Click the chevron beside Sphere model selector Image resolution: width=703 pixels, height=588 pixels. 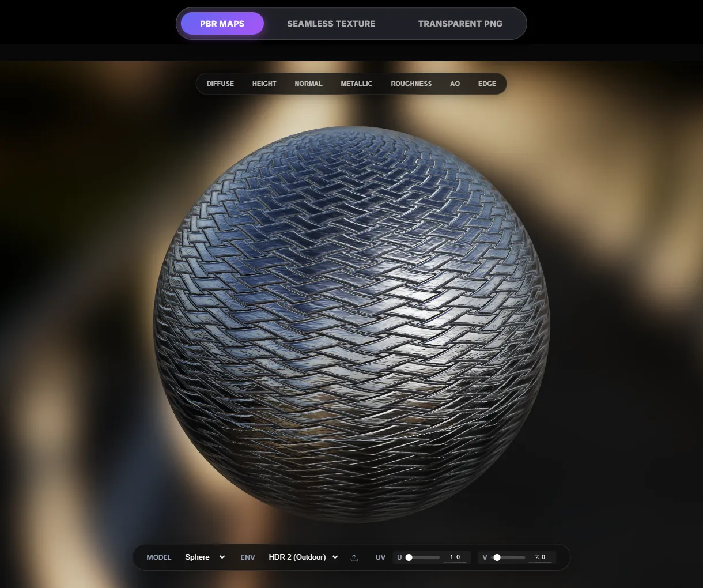point(222,557)
